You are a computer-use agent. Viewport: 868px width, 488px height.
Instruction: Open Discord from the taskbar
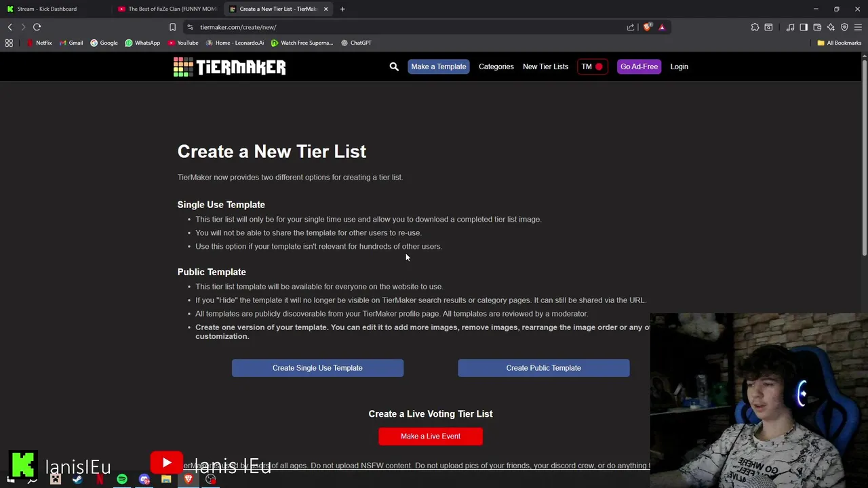tap(144, 479)
